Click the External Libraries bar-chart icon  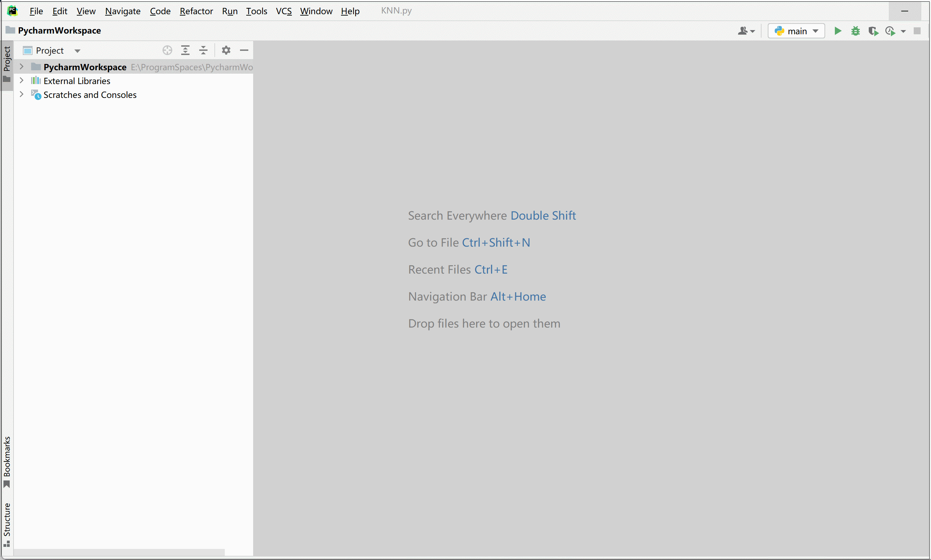[36, 80]
